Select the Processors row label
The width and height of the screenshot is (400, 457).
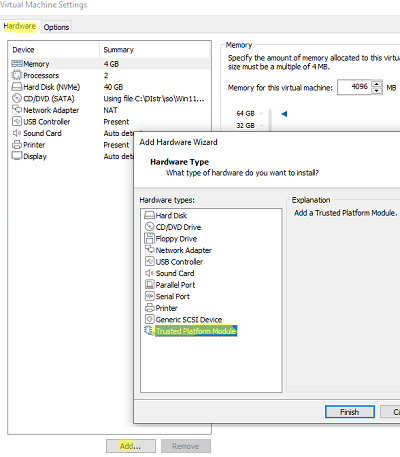(x=41, y=75)
